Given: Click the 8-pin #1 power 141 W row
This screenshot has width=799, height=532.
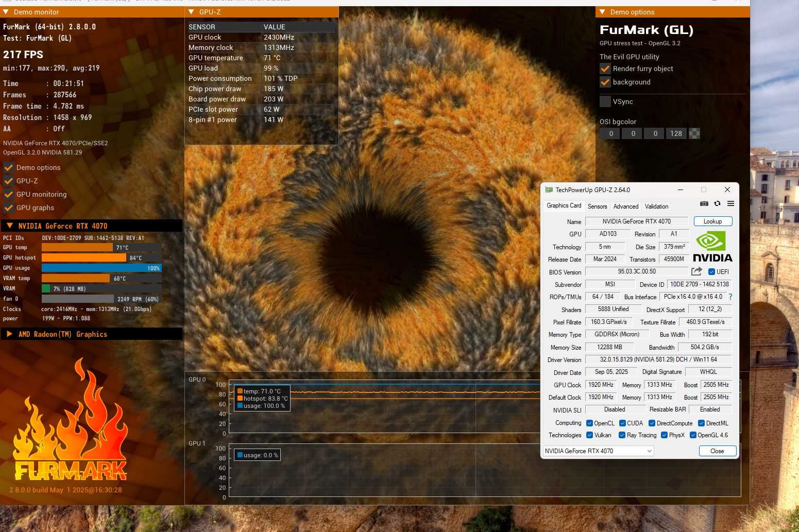Looking at the screenshot, I should pos(261,120).
